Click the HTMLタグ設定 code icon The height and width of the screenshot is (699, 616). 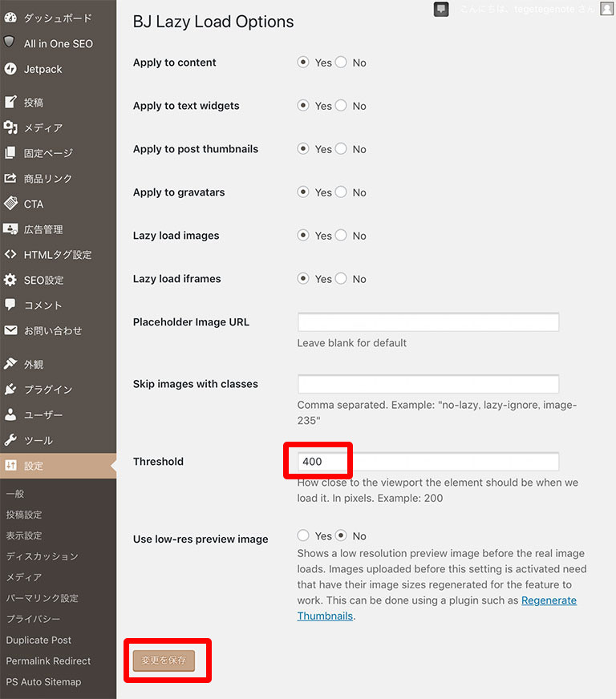tap(10, 255)
